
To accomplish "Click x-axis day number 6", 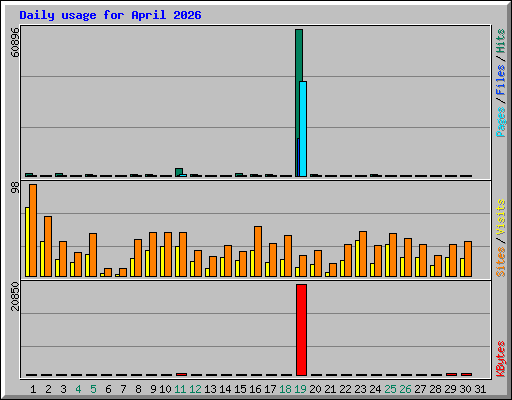I will click(108, 389).
